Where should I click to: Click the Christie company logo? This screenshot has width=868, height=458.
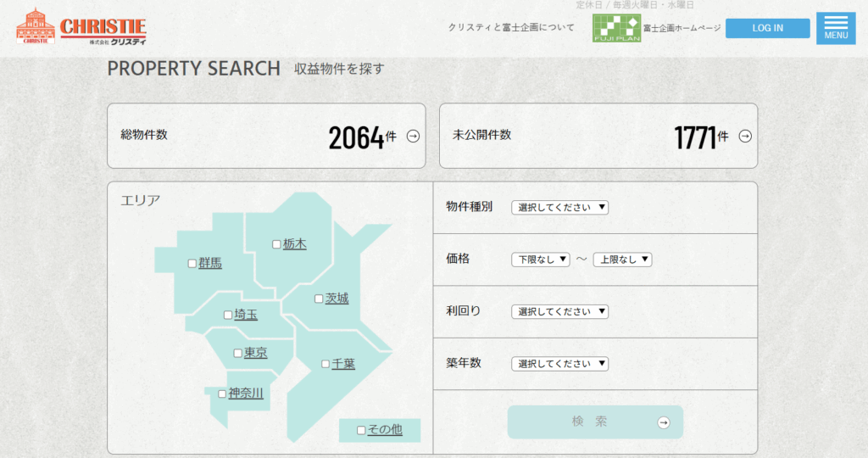[81, 27]
